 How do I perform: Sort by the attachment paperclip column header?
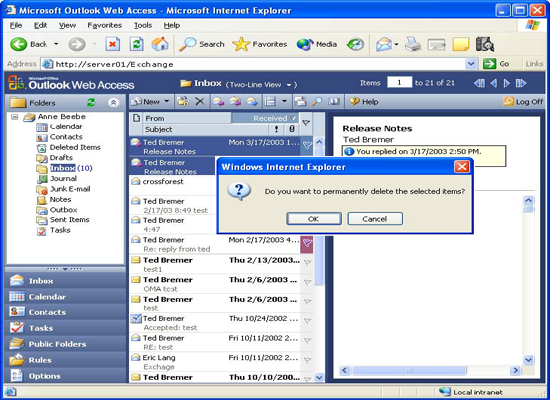292,129
